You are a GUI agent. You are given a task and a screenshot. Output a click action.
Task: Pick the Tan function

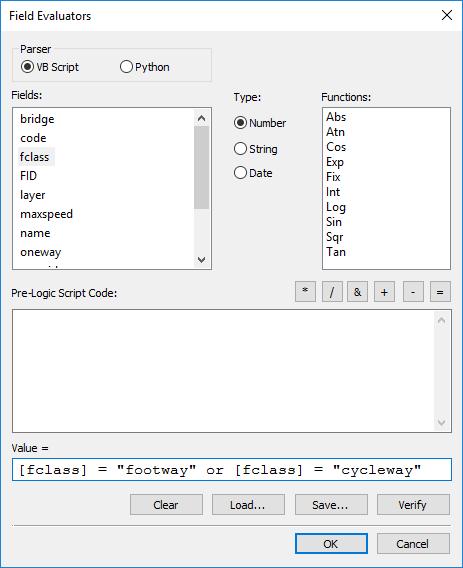click(336, 252)
